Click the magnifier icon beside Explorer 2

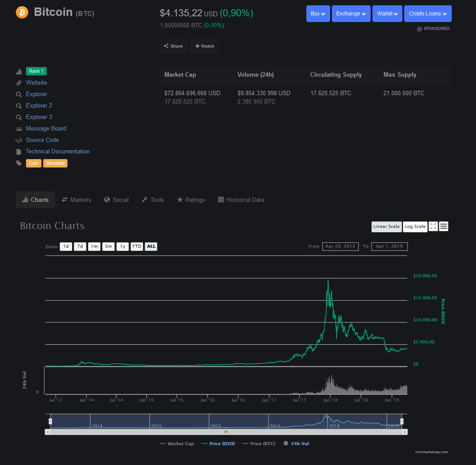pos(19,106)
